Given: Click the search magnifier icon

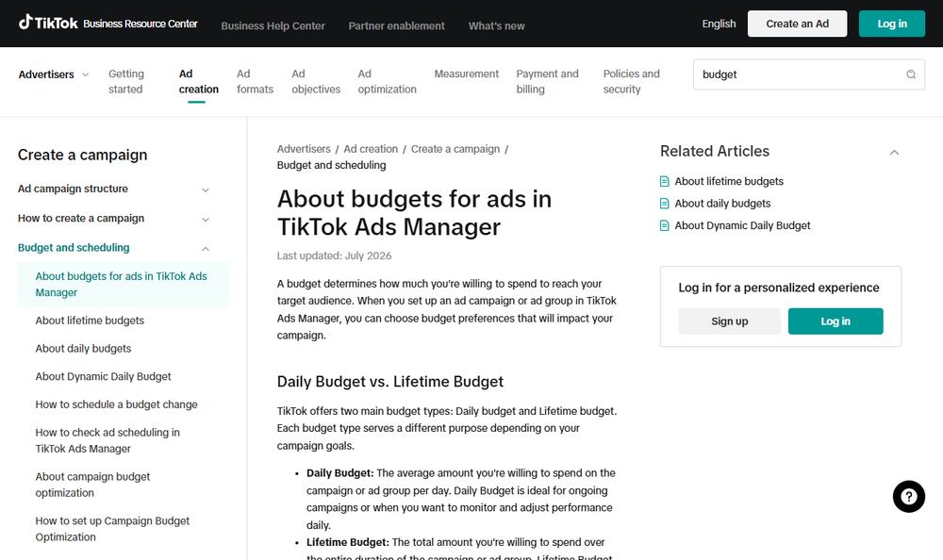Looking at the screenshot, I should pos(911,74).
